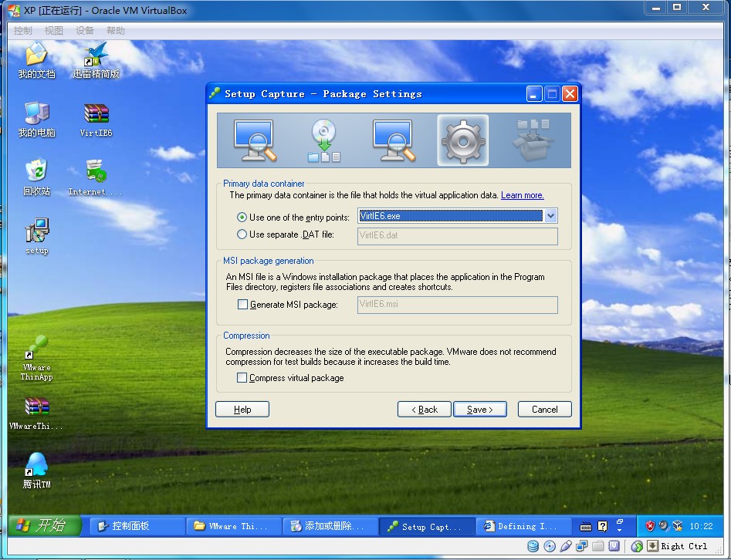Open the VirtualBox 设备 menu
This screenshot has height=560, width=731.
[84, 31]
